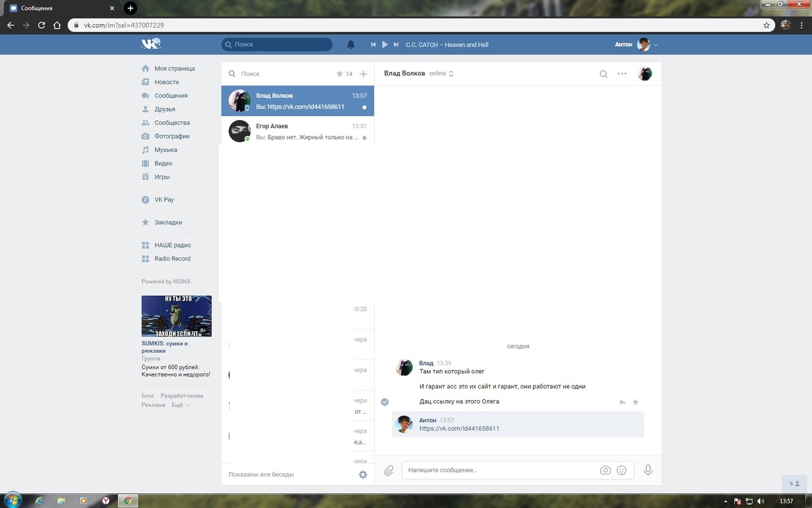Mark the message as important with star
The height and width of the screenshot is (508, 812).
(636, 402)
